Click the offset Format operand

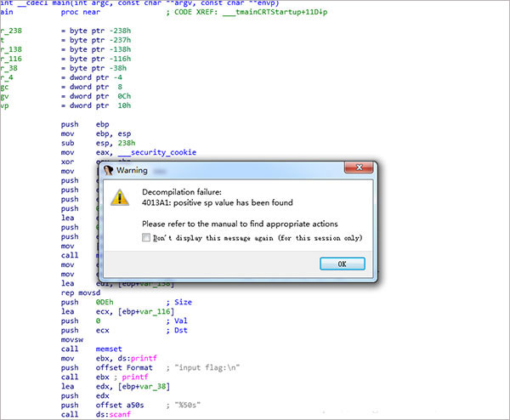pos(124,367)
